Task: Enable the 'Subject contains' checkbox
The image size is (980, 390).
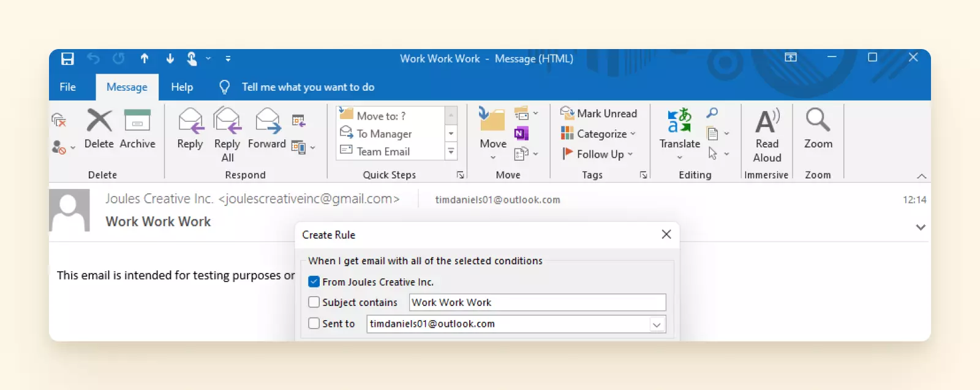Action: 314,302
